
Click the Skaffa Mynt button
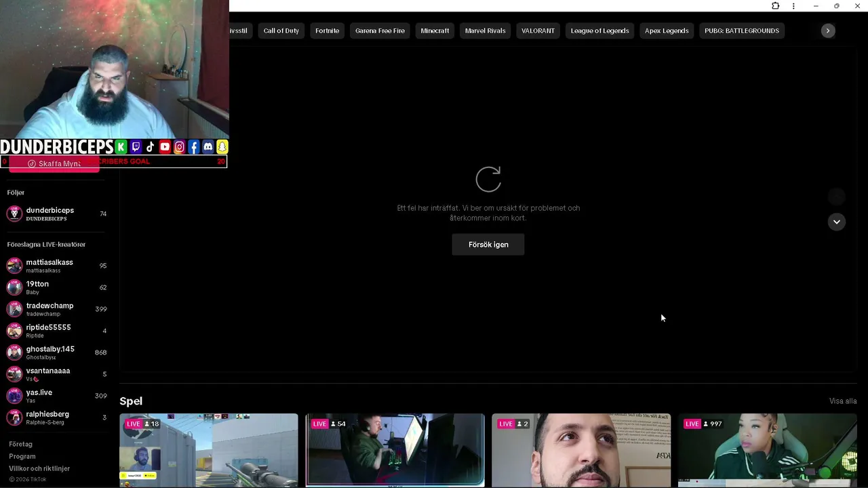pyautogui.click(x=54, y=164)
